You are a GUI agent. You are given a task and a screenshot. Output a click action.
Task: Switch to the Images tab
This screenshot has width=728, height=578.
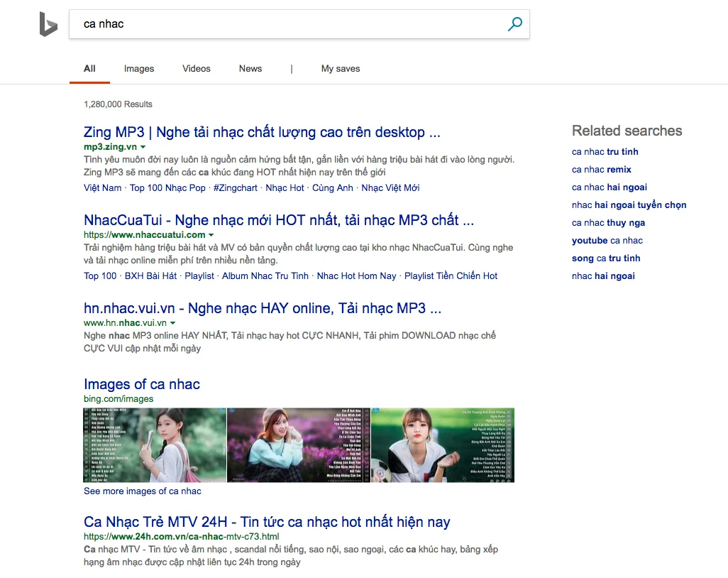pos(139,69)
